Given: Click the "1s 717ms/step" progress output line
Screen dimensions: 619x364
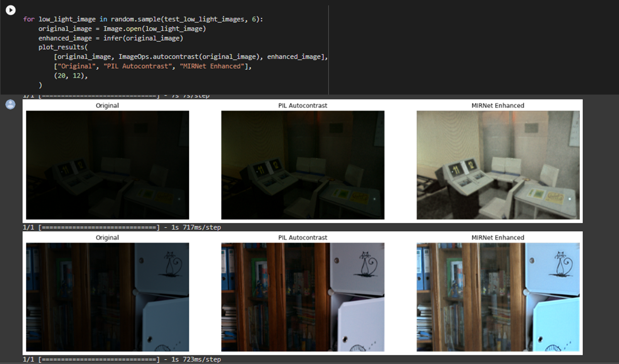Looking at the screenshot, I should pyautogui.click(x=122, y=227).
